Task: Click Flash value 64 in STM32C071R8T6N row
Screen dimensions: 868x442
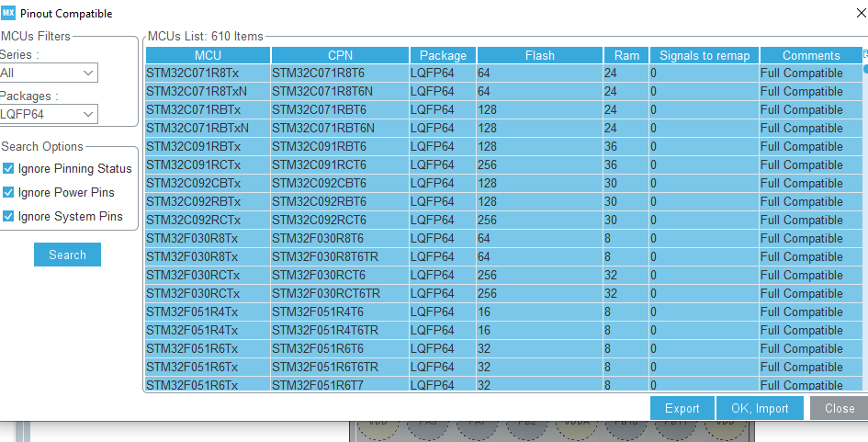Action: (540, 91)
